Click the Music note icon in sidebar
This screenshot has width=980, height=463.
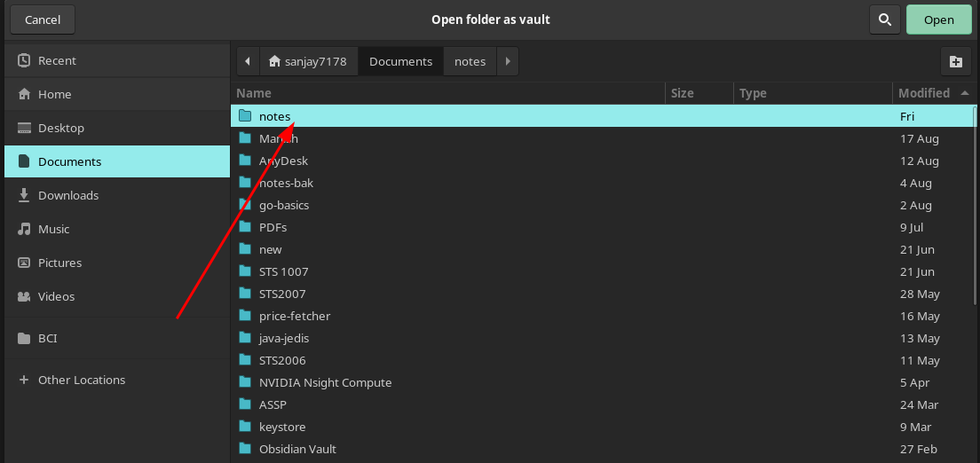coord(24,229)
